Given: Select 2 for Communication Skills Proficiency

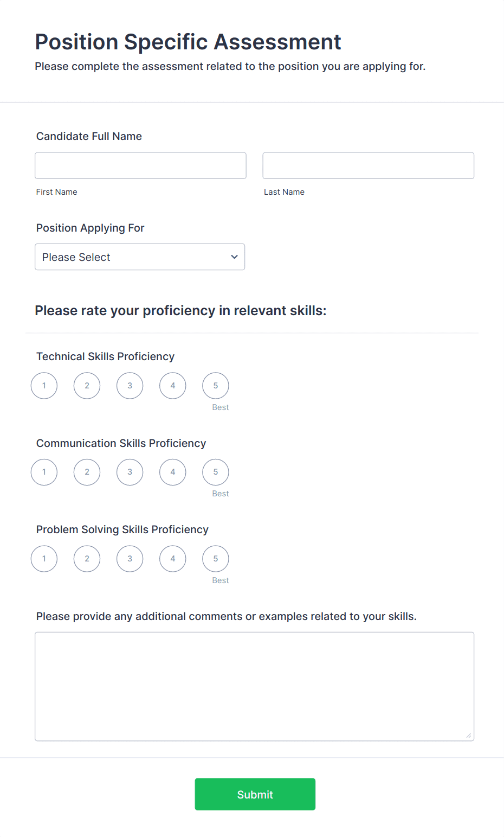Looking at the screenshot, I should point(87,472).
